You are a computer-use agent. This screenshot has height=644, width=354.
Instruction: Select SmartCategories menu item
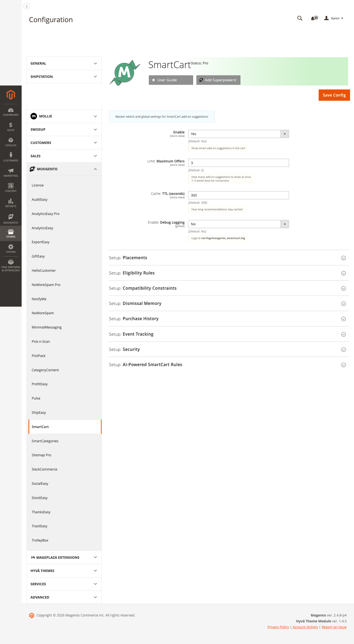coord(65,441)
